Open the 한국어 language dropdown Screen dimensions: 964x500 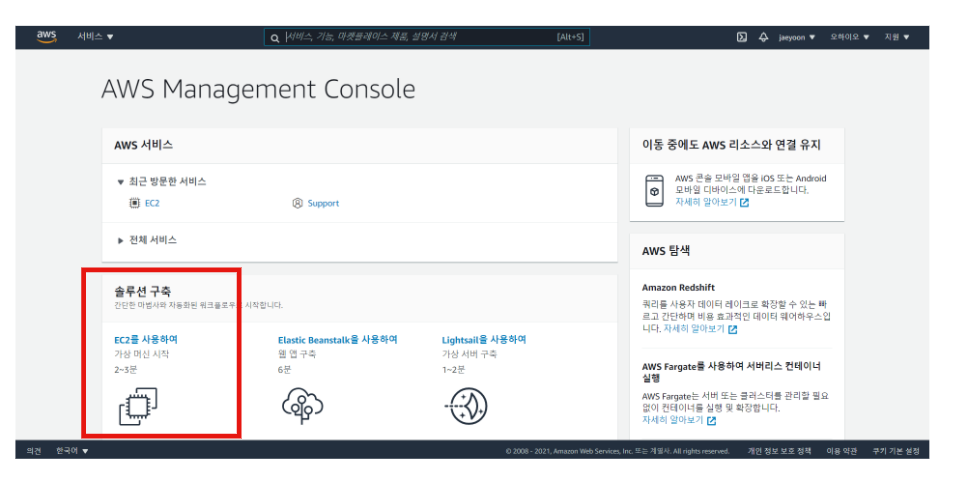tap(72, 451)
